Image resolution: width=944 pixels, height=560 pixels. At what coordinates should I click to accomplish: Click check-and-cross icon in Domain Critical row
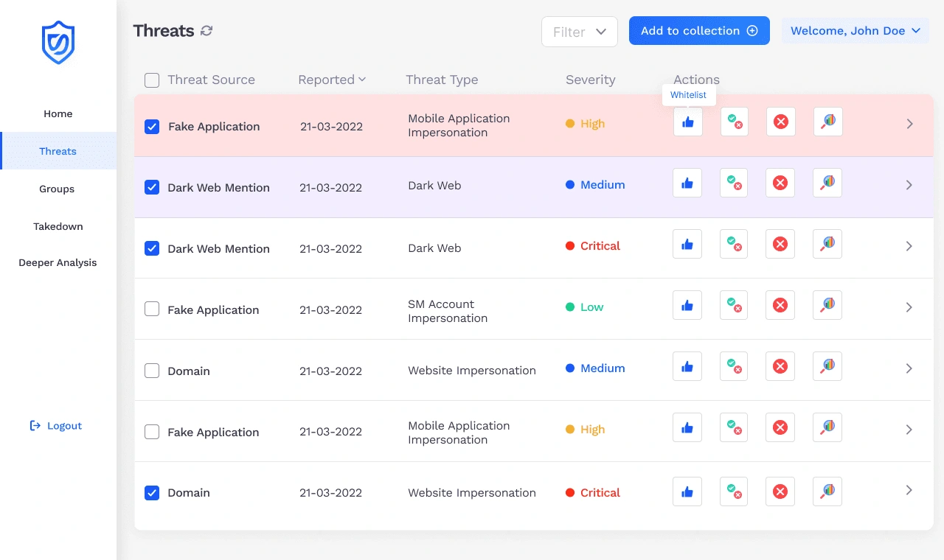point(734,491)
